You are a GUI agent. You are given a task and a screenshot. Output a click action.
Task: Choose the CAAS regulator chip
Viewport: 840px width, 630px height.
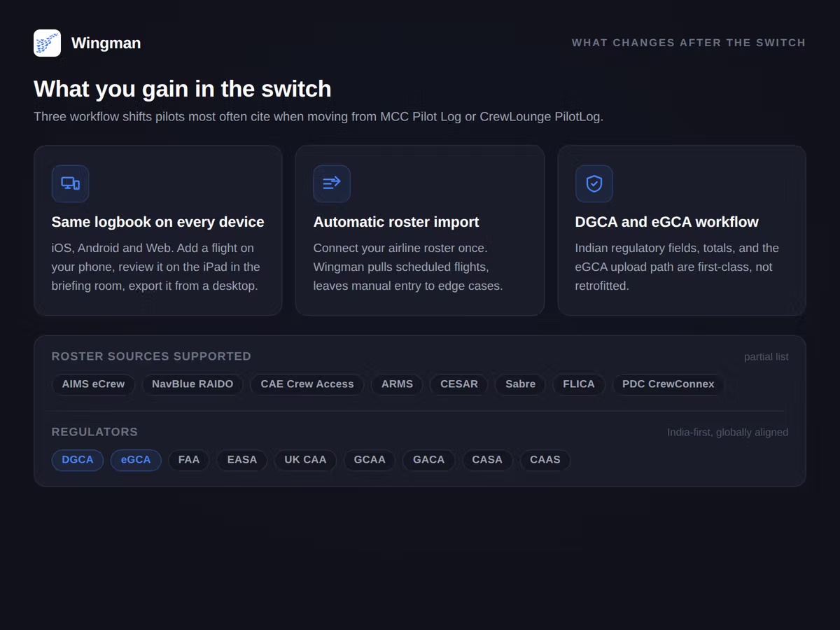click(x=545, y=460)
